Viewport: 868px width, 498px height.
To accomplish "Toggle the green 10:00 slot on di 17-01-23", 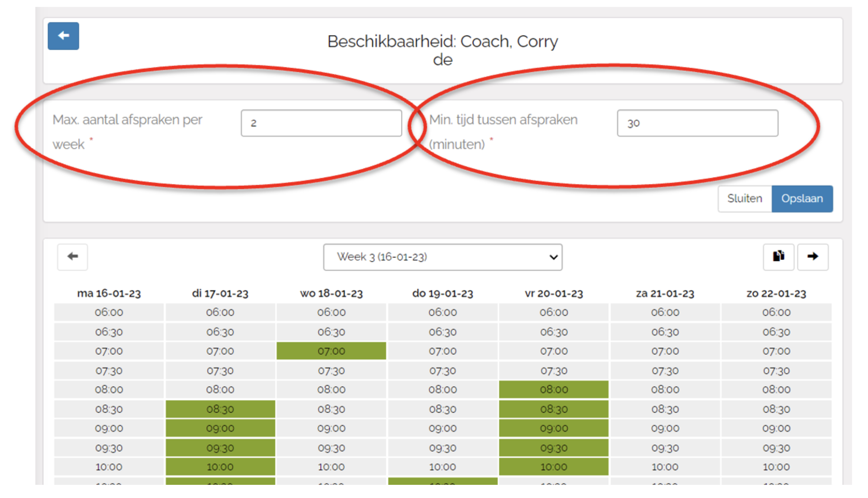I will [220, 466].
